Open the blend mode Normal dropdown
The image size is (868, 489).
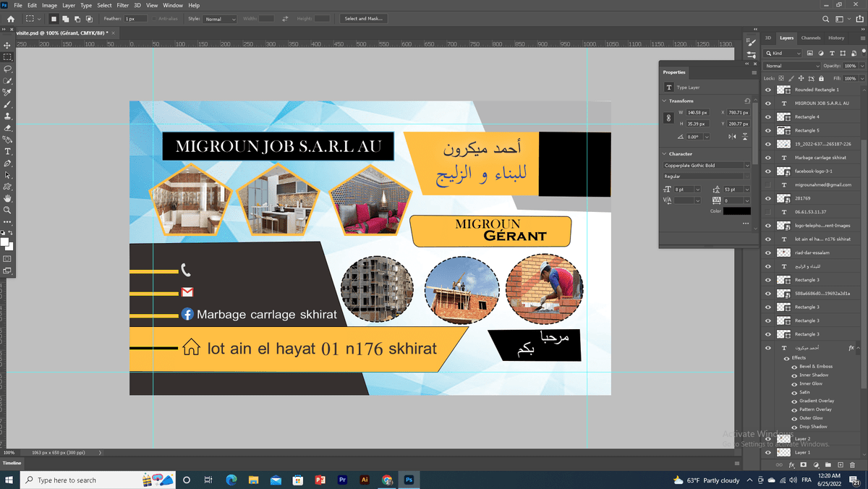point(793,66)
